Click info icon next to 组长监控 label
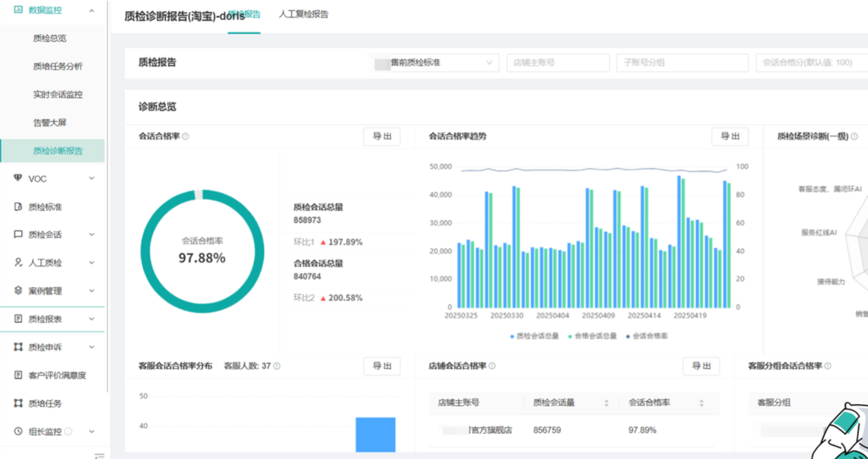 pyautogui.click(x=68, y=432)
